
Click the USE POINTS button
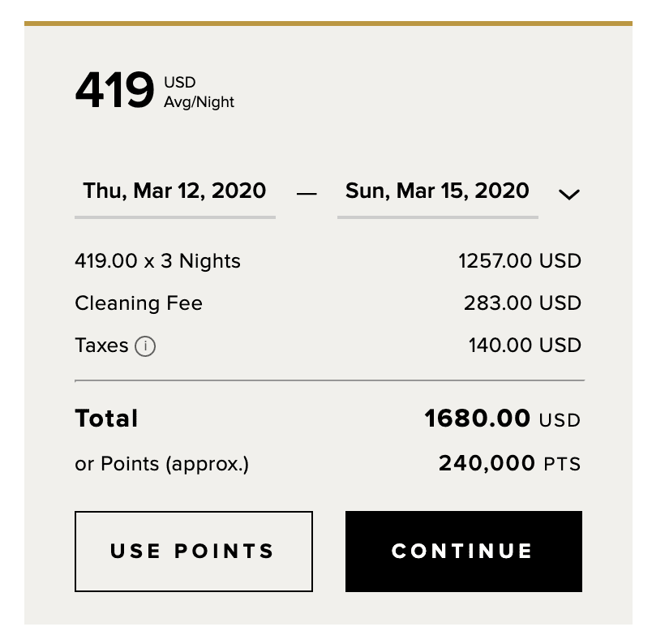194,552
